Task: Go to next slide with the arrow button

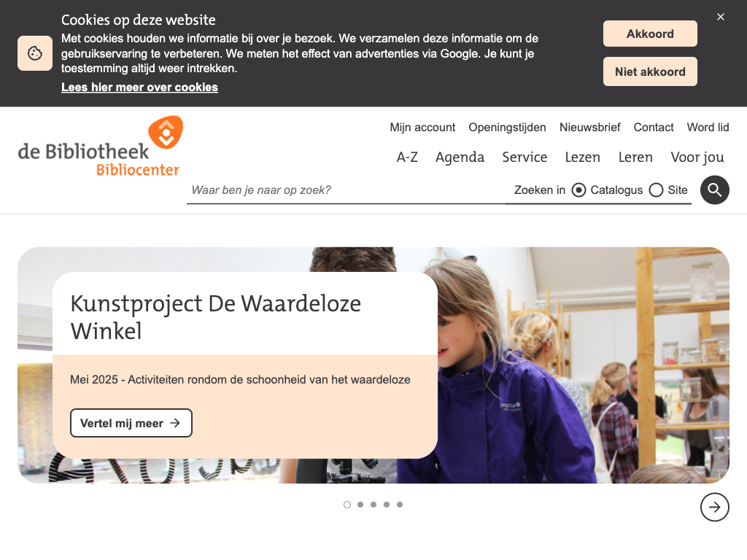Action: click(714, 507)
